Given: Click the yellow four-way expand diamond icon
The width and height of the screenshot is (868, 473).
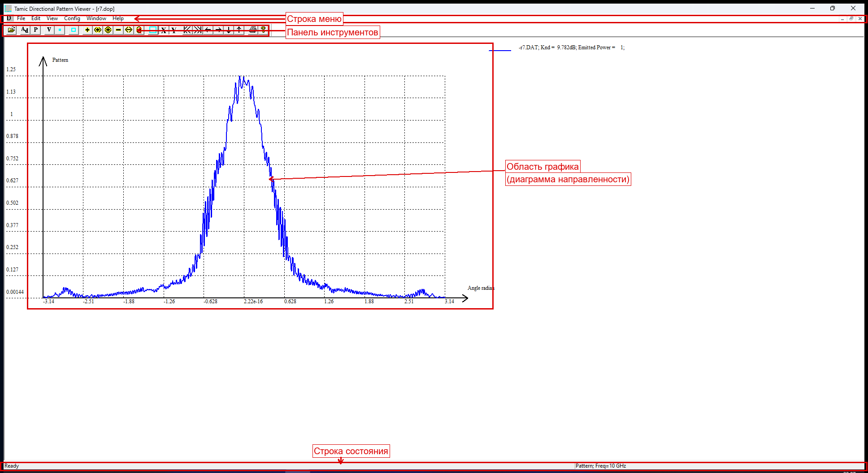Looking at the screenshot, I should (x=108, y=30).
